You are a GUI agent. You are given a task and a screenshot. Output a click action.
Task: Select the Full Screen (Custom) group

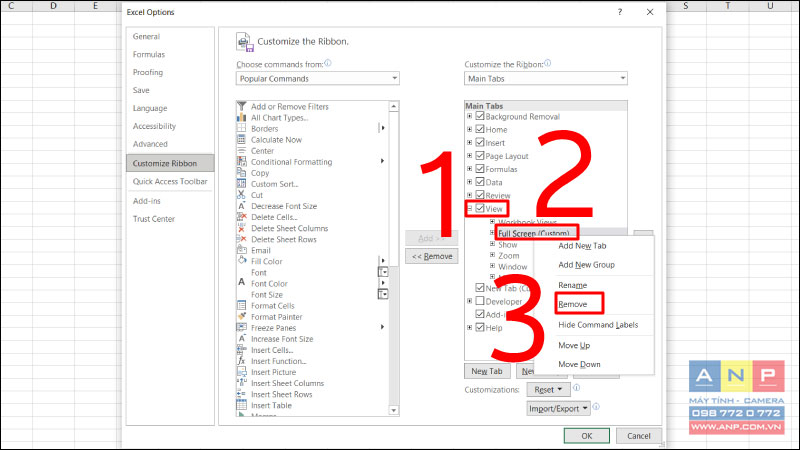[533, 233]
